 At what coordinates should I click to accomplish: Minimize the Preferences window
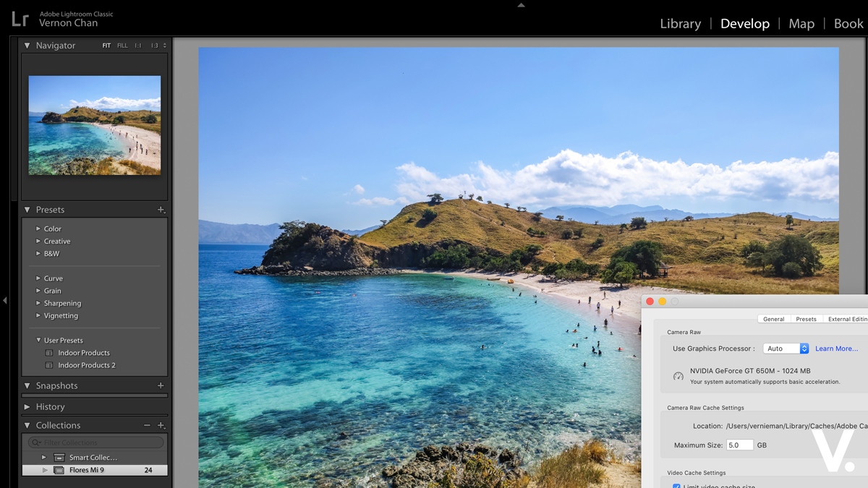(662, 301)
